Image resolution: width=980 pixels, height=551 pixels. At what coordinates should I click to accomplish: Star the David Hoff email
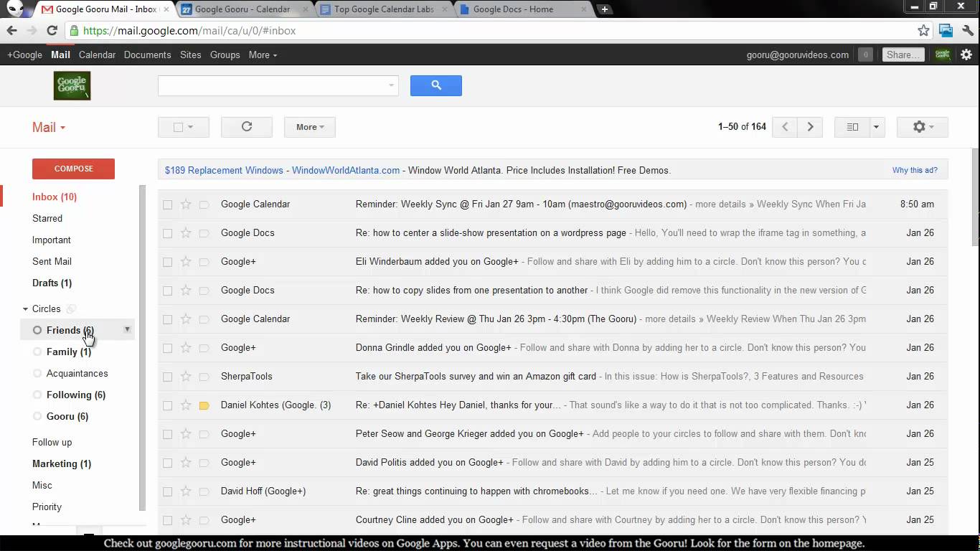[x=186, y=491]
